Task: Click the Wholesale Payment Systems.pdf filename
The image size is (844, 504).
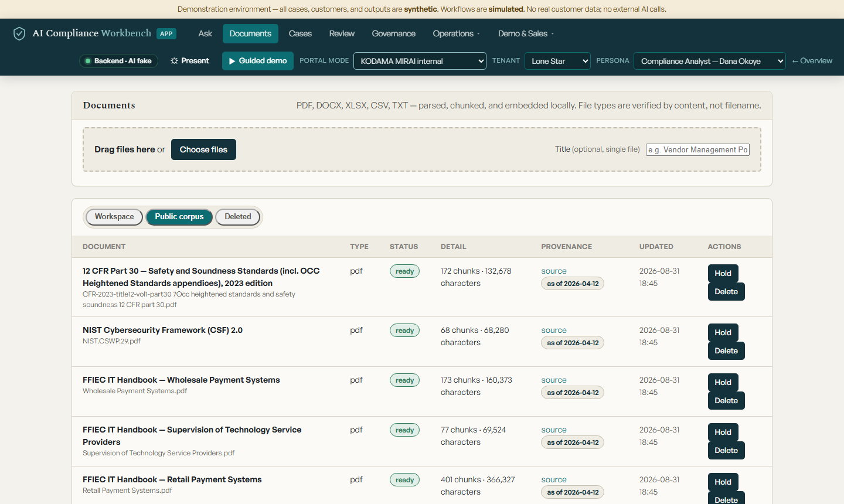Action: pyautogui.click(x=135, y=391)
